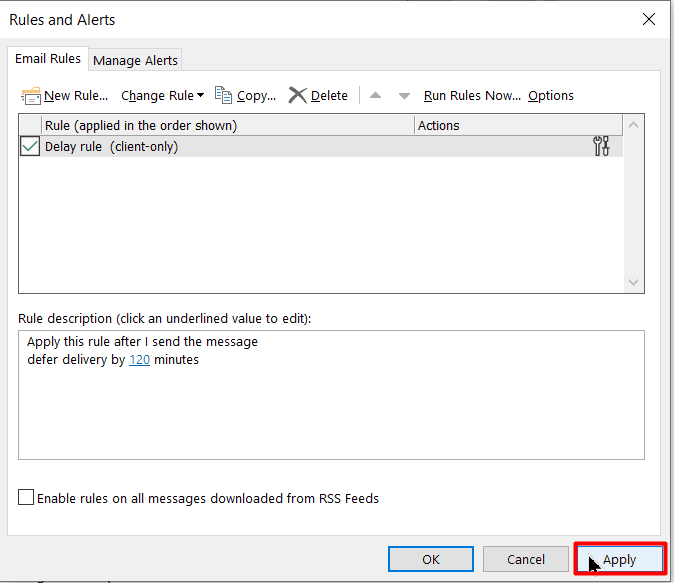Enable rules on RSS Feeds checkbox
The height and width of the screenshot is (583, 674).
[26, 498]
